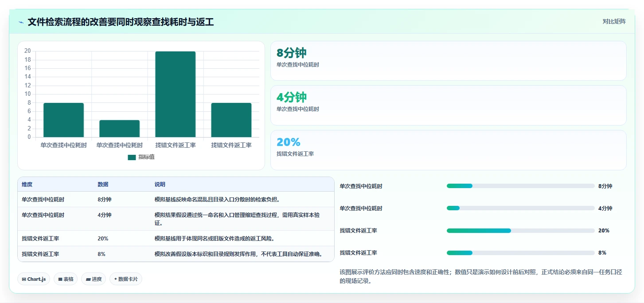This screenshot has height=303, width=644.
Task: Click the description starting 模拟结果假设通过统一命名
Action: click(237, 219)
